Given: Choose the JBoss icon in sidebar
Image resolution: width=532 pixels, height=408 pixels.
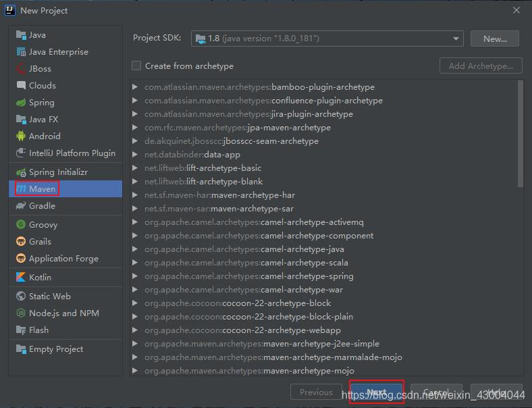Looking at the screenshot, I should pos(21,69).
